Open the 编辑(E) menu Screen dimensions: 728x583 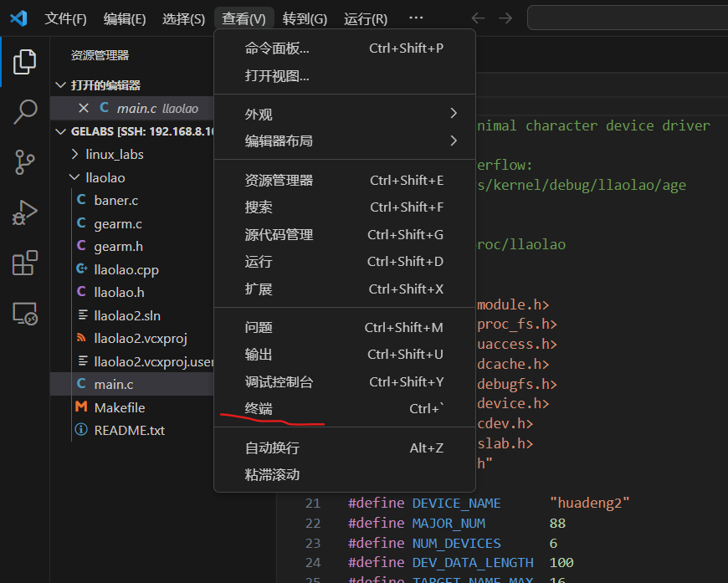(125, 18)
